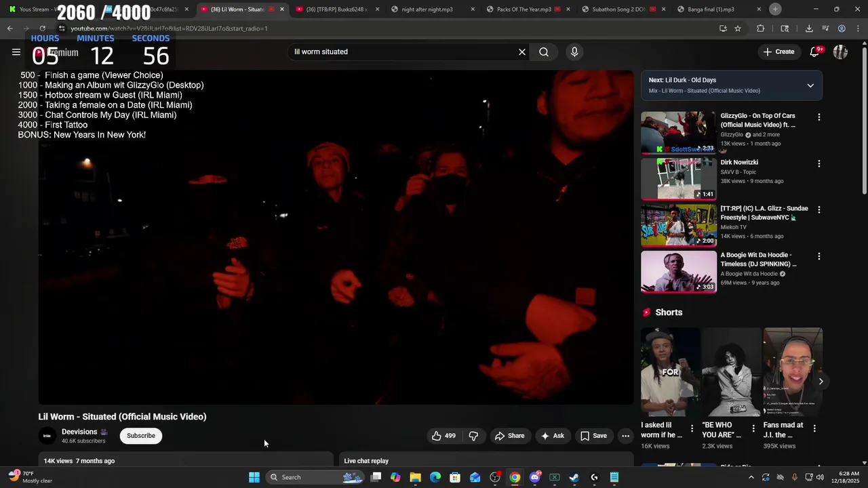The width and height of the screenshot is (868, 488).
Task: Subscribe to Deevisions channel
Action: [141, 436]
